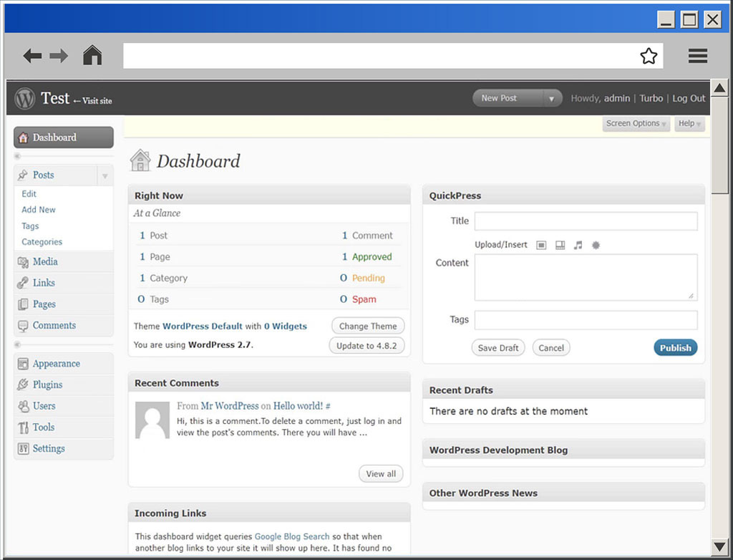Select Categories under Posts
The height and width of the screenshot is (560, 733).
click(42, 242)
